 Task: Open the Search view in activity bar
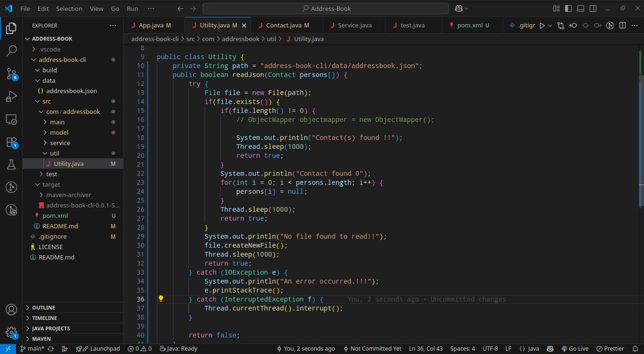tap(11, 51)
